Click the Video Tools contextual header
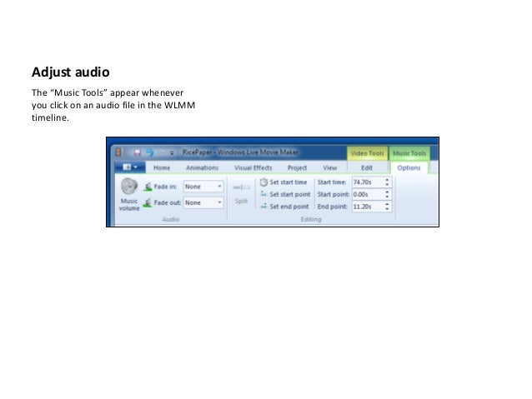 click(368, 153)
